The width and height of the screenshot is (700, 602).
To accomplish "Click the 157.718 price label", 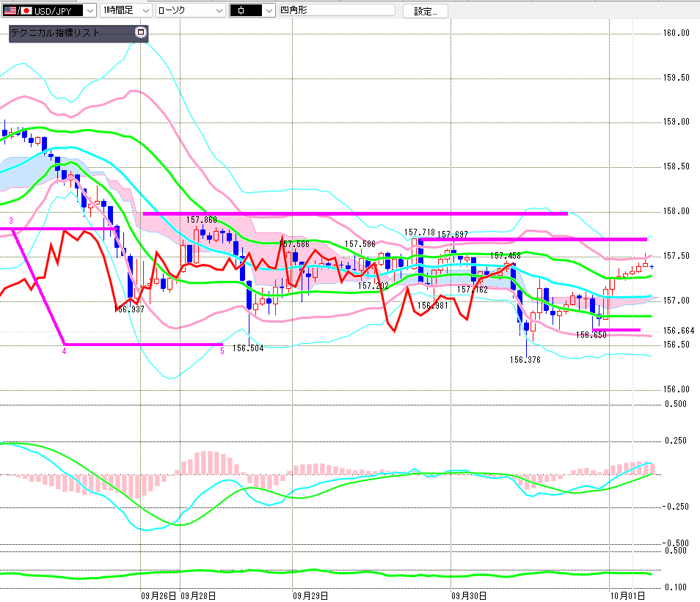I will pos(419,232).
